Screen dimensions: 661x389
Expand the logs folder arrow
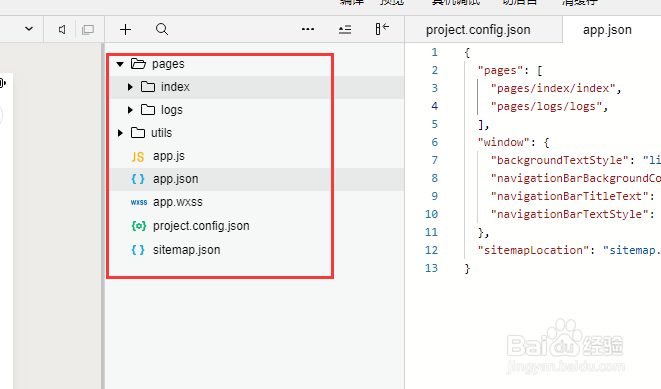point(130,110)
